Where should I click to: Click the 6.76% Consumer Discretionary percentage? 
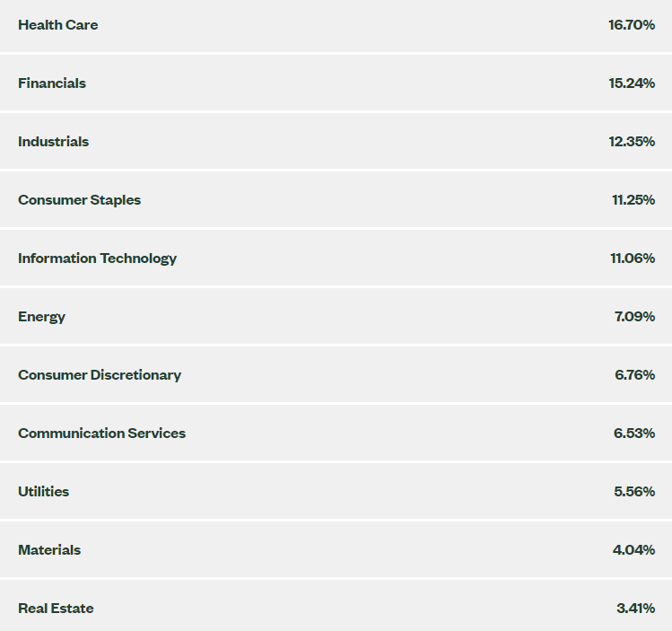634,374
